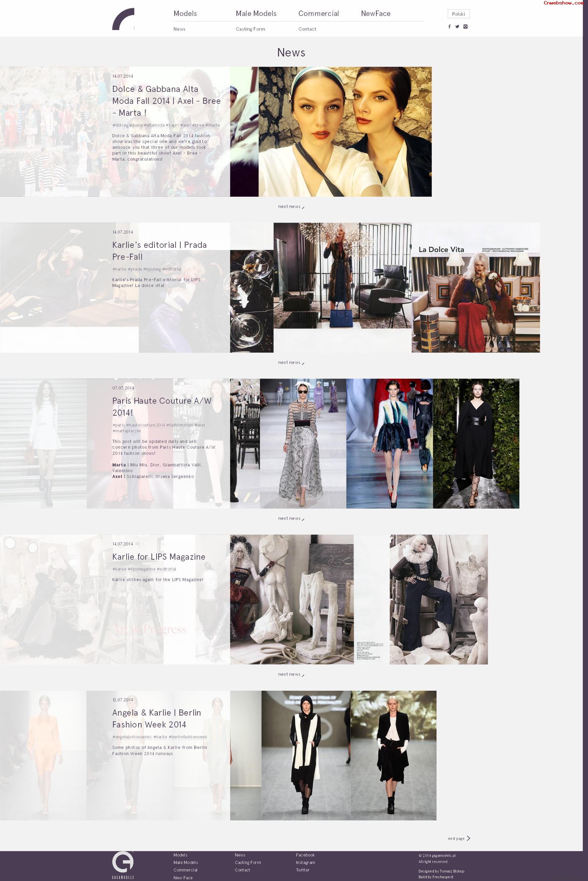Click the #capri hashtag
588x881 pixels.
[172, 125]
